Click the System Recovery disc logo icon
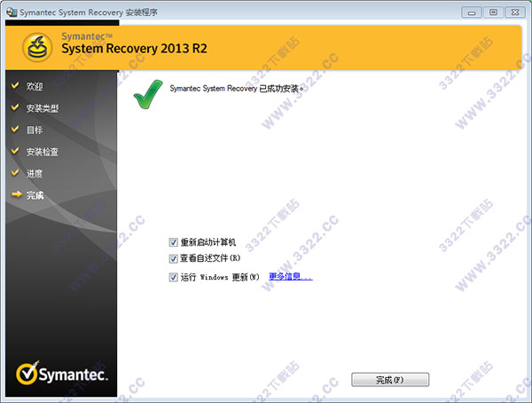Viewport: 532px width, 403px height. click(x=37, y=47)
